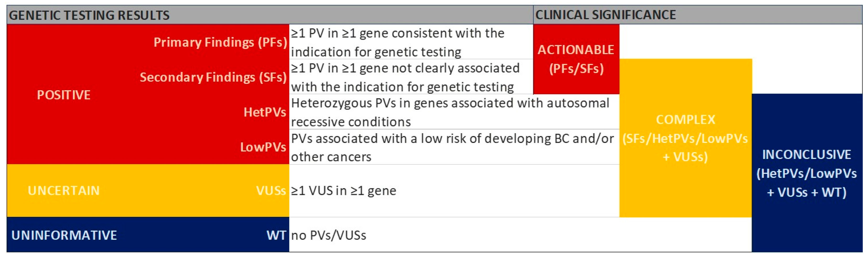The width and height of the screenshot is (868, 257).
Task: Select the HetPVs row label
Action: click(265, 112)
